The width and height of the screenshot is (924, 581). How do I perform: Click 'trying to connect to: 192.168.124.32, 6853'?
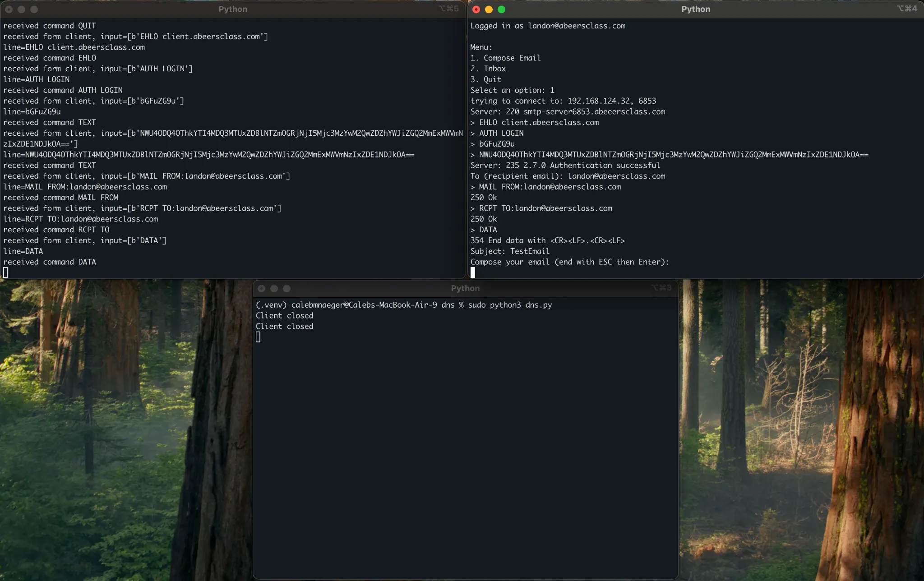(x=563, y=101)
